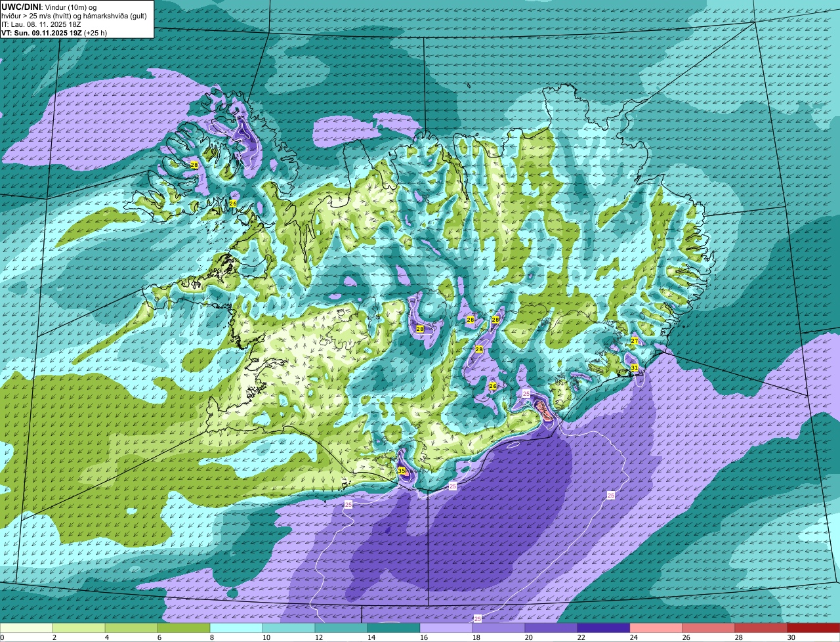The width and height of the screenshot is (840, 642).
Task: Click the pale yellow 0–2 m/s legend swatch
Action: pos(26,628)
